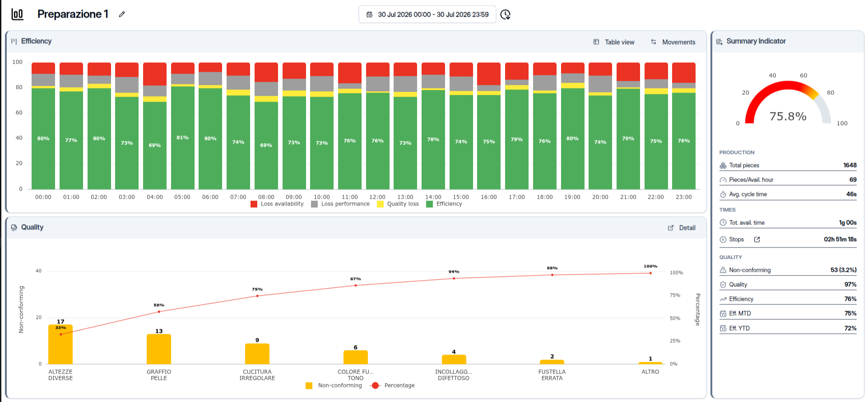This screenshot has height=402, width=868.
Task: Click the QUALITY section heading in summary
Action: (x=731, y=257)
